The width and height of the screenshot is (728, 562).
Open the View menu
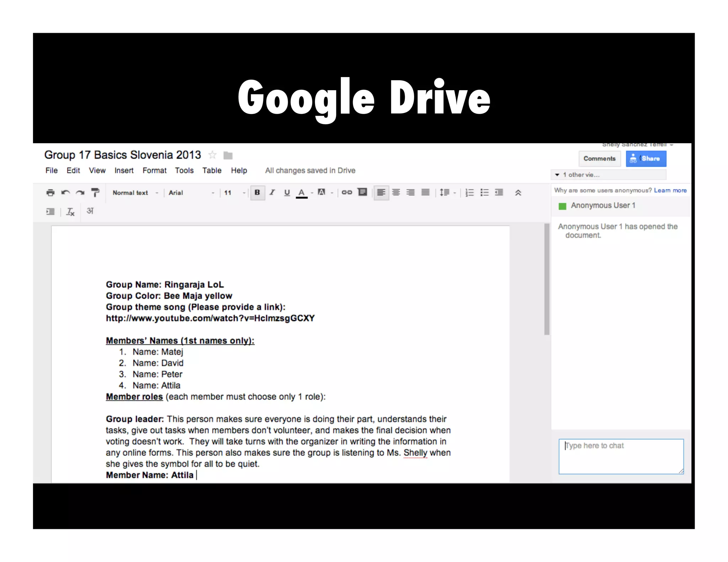(x=97, y=171)
